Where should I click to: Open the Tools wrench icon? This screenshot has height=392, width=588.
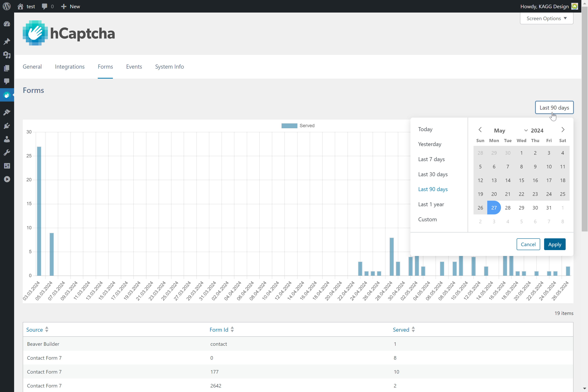[7, 152]
